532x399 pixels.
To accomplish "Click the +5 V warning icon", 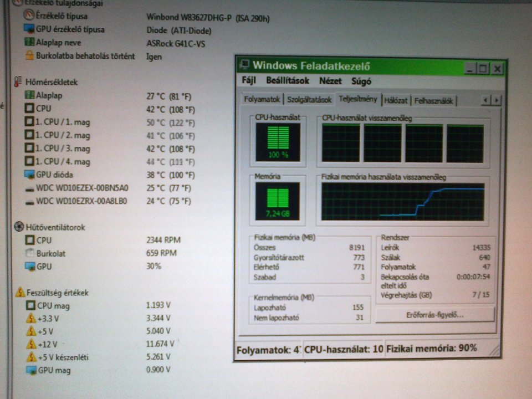I will point(31,331).
